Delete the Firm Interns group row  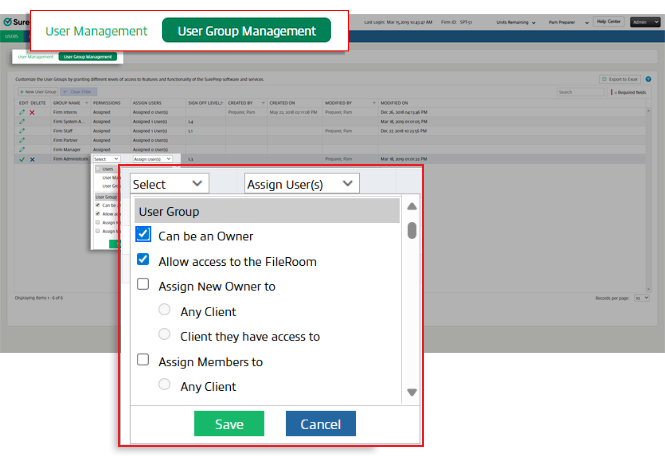[x=32, y=112]
